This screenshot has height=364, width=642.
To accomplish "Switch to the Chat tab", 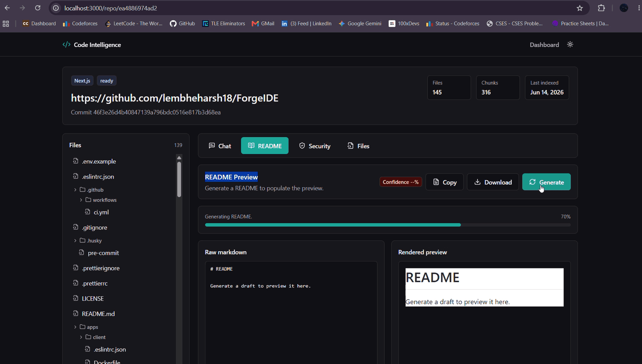I will (x=220, y=146).
